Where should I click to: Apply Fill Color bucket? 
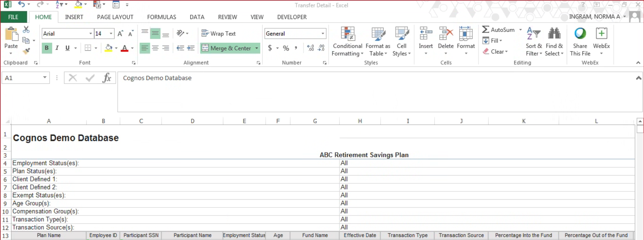[109, 48]
